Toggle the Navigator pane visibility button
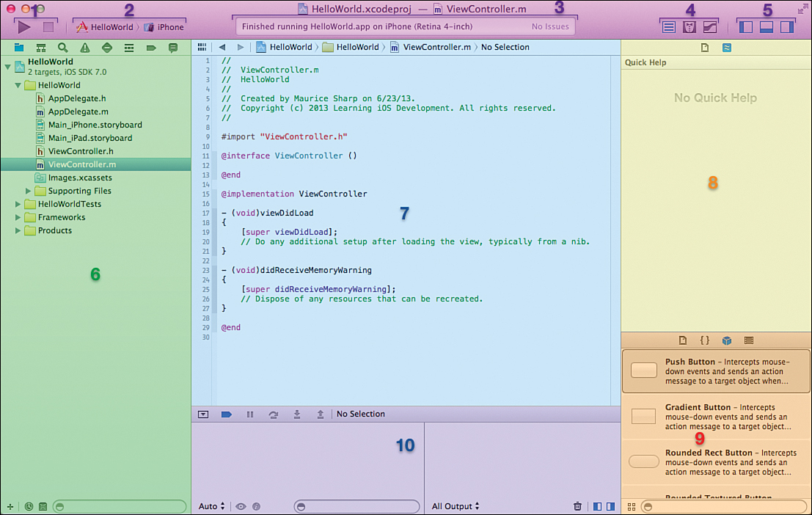The height and width of the screenshot is (515, 812). click(746, 27)
